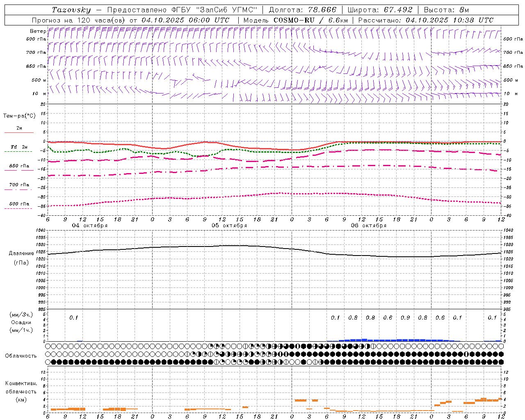Click the computed time Рассчитано: 04.10.2025 10:38 UTC
525x420 pixels.
click(x=426, y=20)
